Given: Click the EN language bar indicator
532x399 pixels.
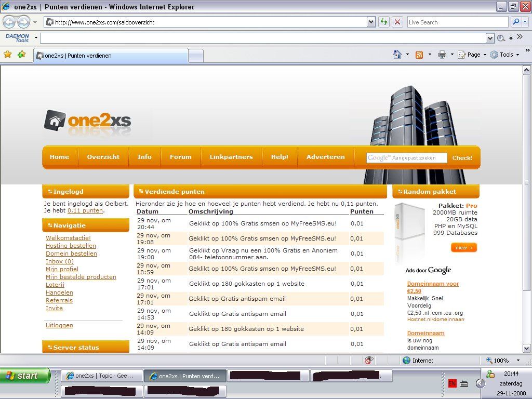Looking at the screenshot, I should tap(452, 383).
